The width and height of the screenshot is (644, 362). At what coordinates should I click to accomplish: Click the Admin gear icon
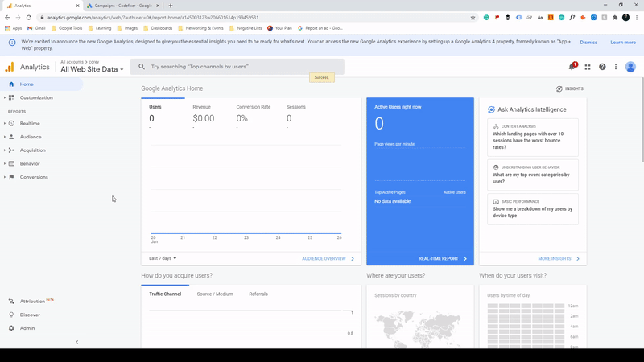pos(11,328)
